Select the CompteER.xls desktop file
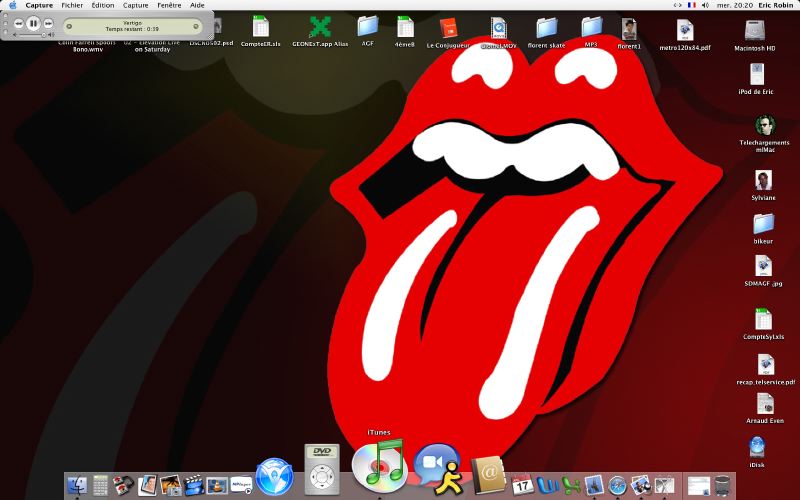The height and width of the screenshot is (500, 800). [261, 32]
